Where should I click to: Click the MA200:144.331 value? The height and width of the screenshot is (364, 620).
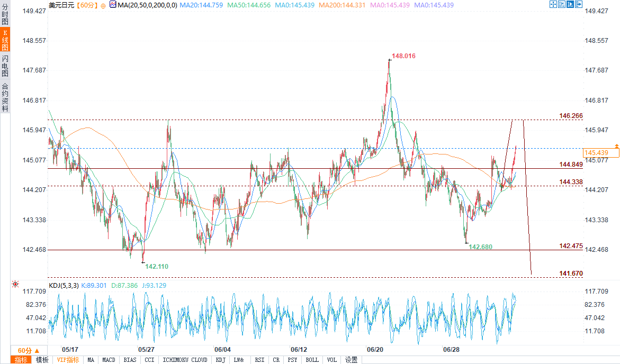click(342, 5)
